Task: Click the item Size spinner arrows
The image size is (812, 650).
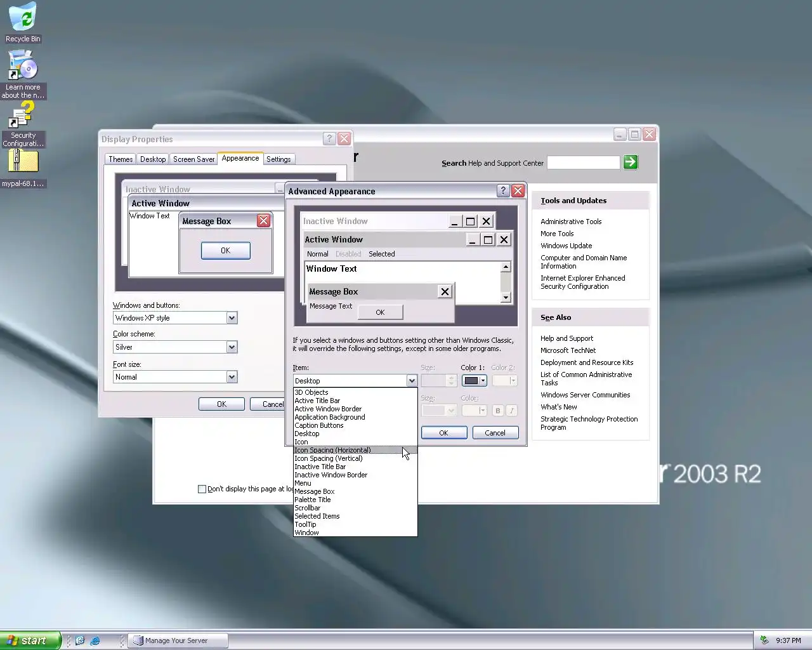Action: tap(452, 381)
